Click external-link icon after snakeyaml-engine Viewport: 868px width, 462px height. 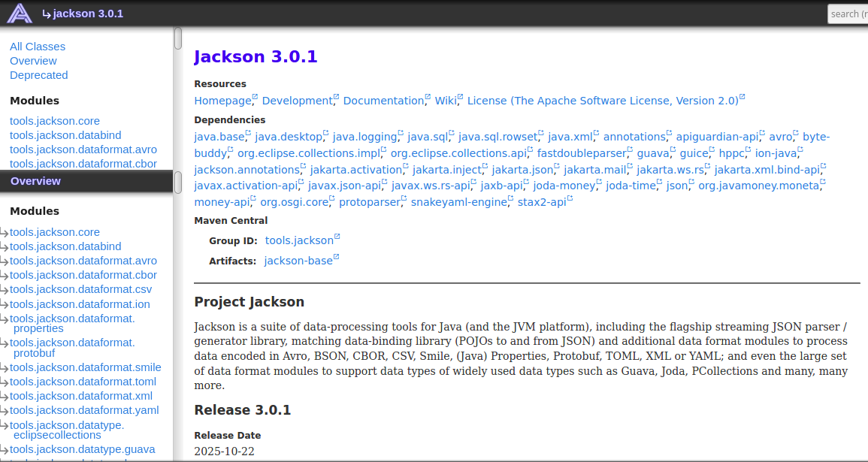click(510, 198)
